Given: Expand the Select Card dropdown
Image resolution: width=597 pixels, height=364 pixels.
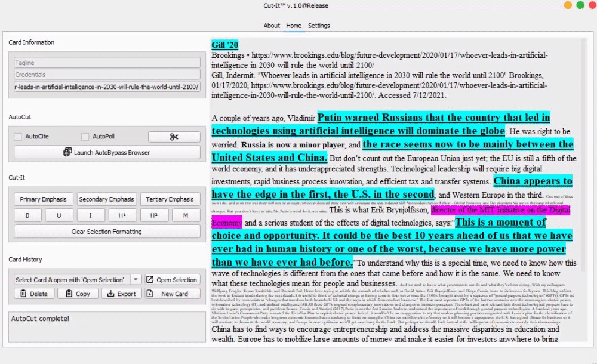Looking at the screenshot, I should coord(136,279).
